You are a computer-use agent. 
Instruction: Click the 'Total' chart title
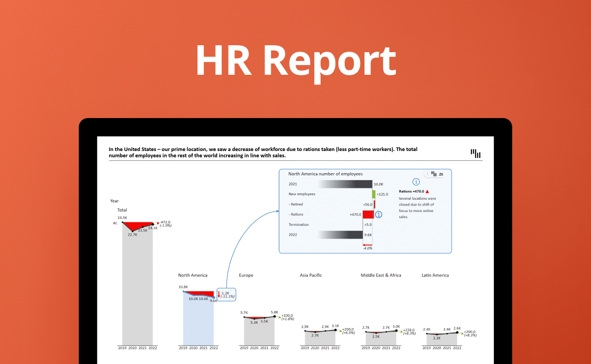[122, 210]
